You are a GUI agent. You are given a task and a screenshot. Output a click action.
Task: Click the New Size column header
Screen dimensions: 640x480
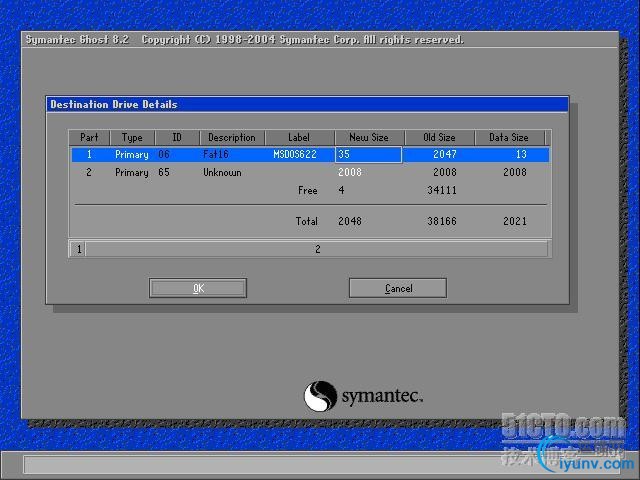point(369,138)
